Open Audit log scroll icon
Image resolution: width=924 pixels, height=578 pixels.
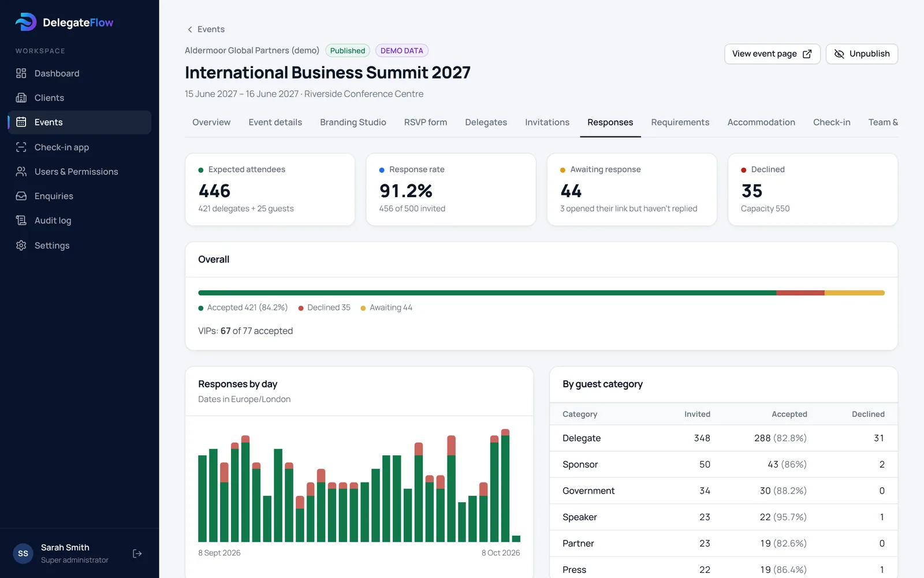(x=21, y=220)
